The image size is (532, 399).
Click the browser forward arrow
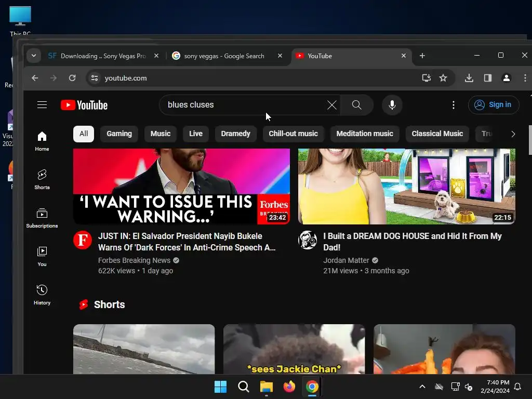54,78
